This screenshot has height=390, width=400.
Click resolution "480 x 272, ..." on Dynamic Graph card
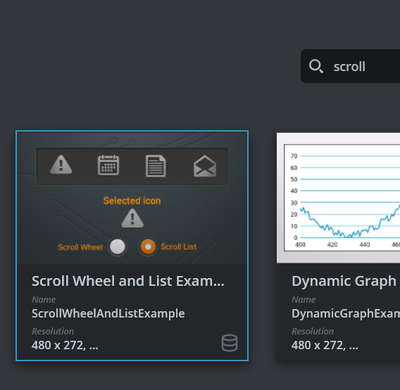point(325,345)
